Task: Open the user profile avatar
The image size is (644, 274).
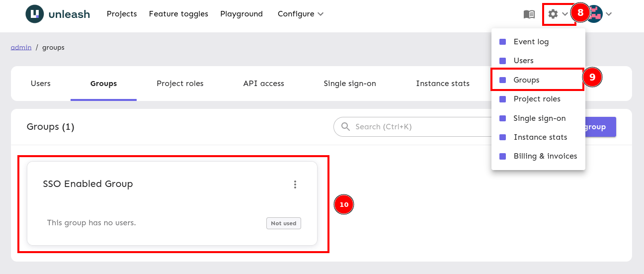Action: point(595,14)
